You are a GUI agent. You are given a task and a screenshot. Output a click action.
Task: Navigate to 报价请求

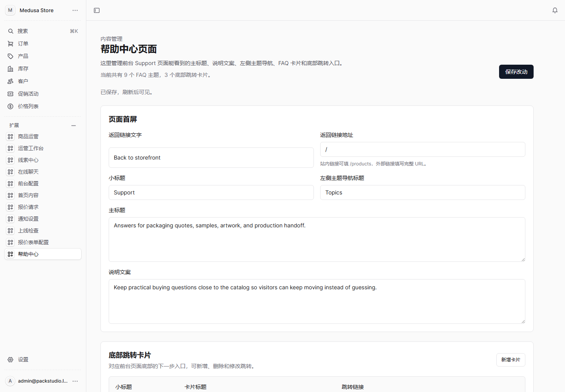pos(43,207)
